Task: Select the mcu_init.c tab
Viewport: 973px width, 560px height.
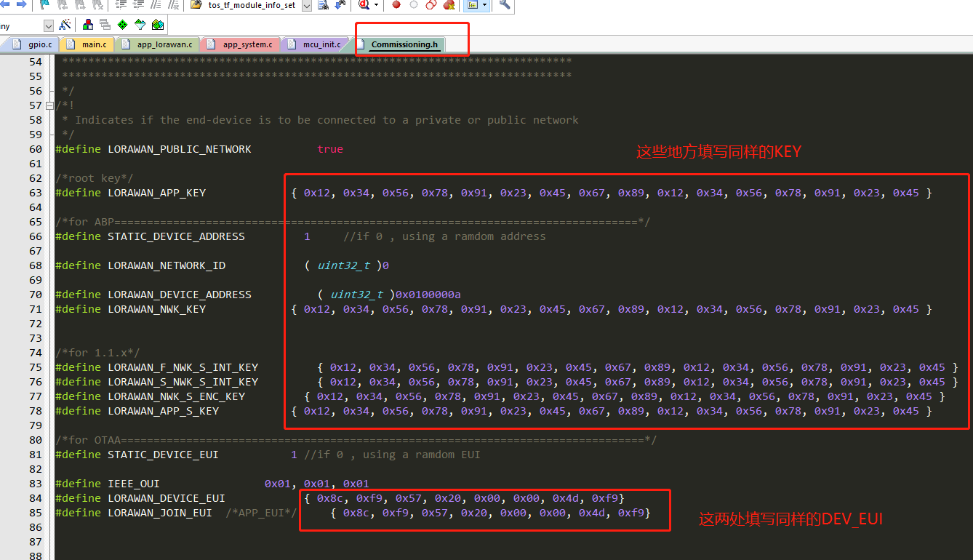Action: 313,44
